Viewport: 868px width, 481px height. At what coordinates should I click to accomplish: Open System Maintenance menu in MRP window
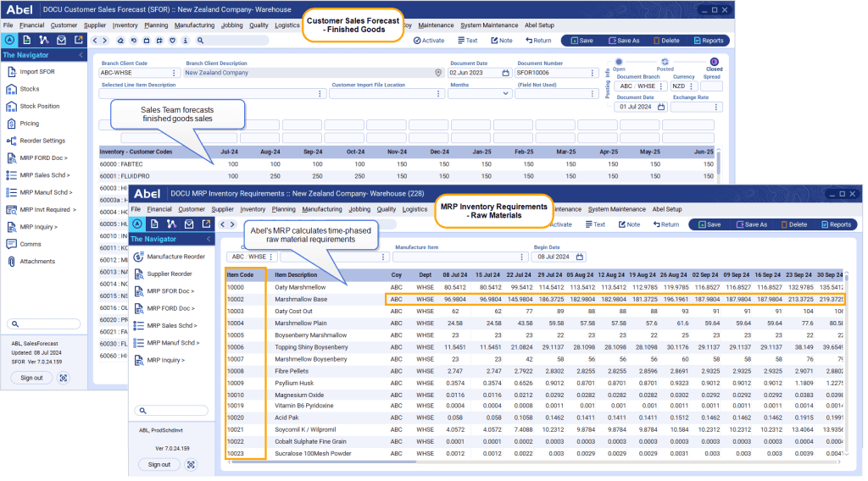coord(616,209)
